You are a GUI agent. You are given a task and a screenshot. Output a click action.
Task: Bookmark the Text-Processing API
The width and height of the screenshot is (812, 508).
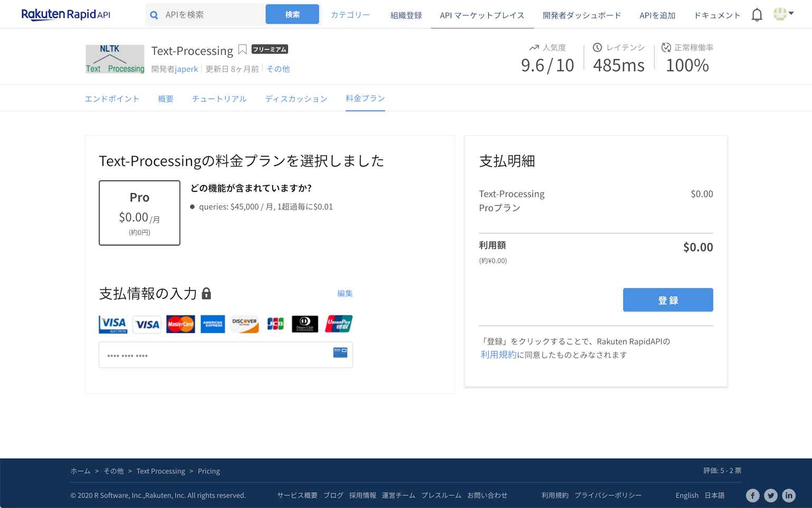point(243,49)
